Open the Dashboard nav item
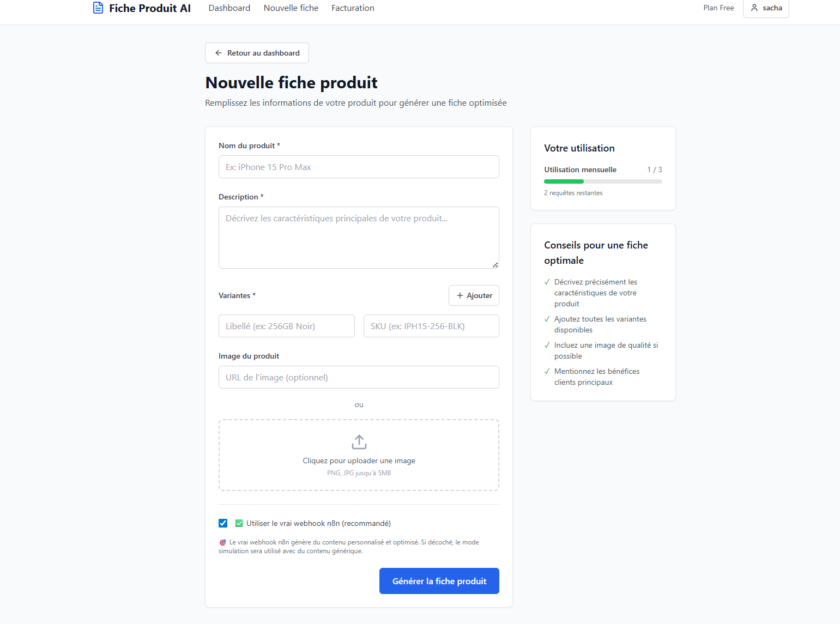The height and width of the screenshot is (624, 840). [229, 8]
